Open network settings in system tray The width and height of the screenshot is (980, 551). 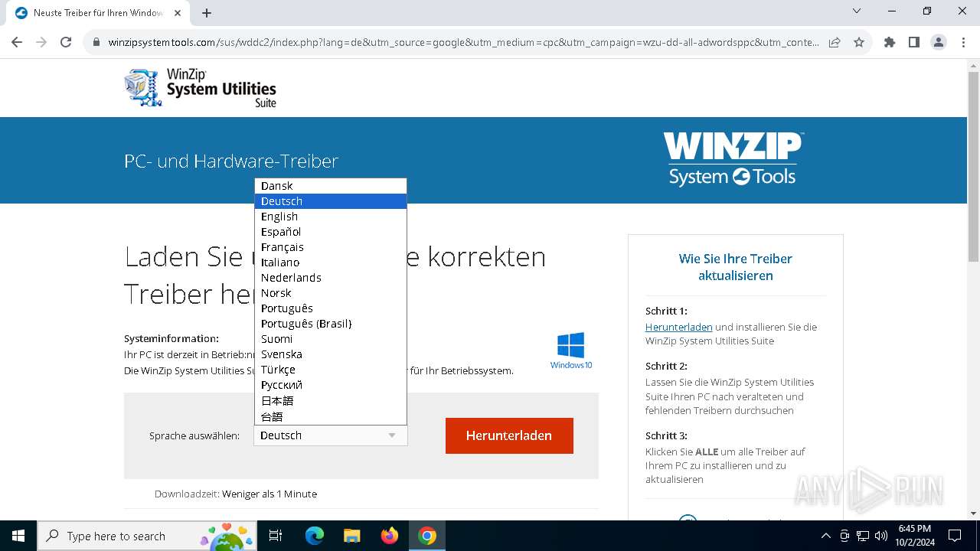pos(863,536)
